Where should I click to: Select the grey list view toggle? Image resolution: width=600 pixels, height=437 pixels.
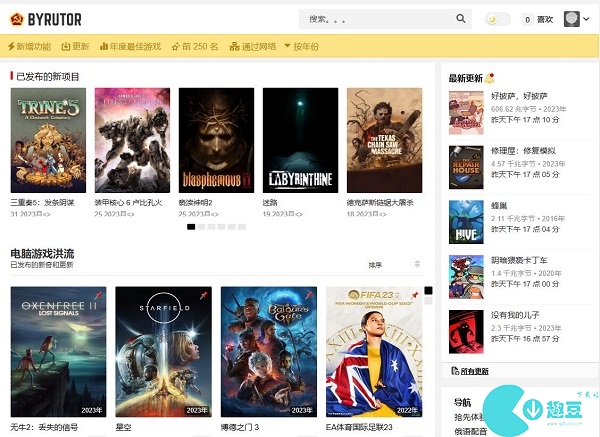point(428,301)
